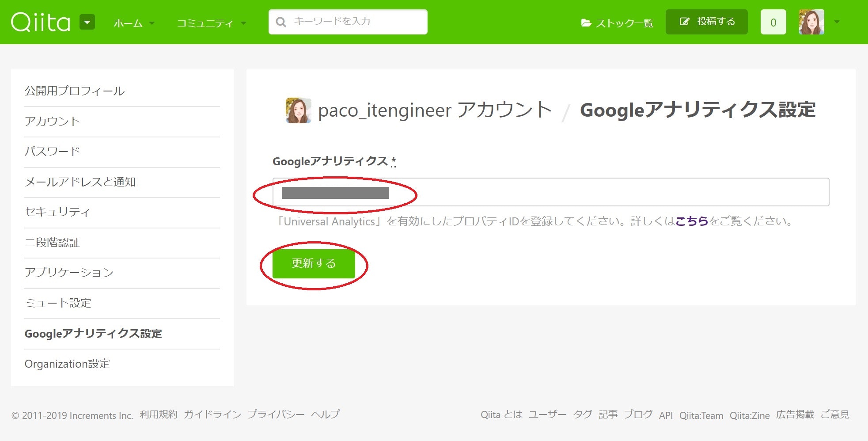868x441 pixels.
Task: Open プライバシー footer link
Action: (x=276, y=414)
